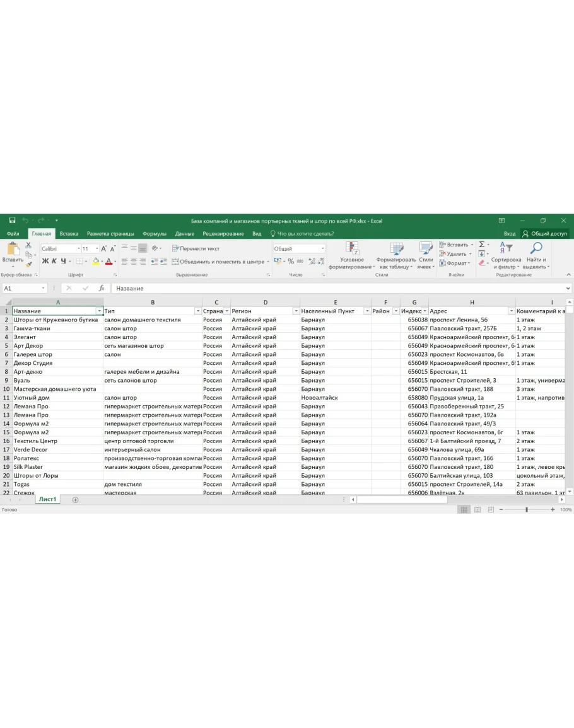The width and height of the screenshot is (574, 728).
Task: Click Удалить in the cells group
Action: 455,254
